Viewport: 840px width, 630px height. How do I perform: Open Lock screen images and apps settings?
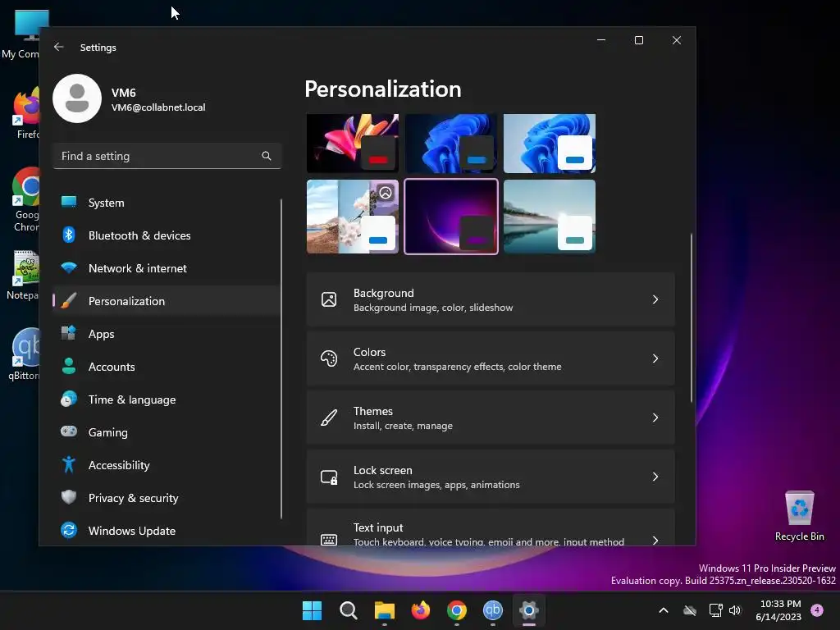[x=491, y=477]
